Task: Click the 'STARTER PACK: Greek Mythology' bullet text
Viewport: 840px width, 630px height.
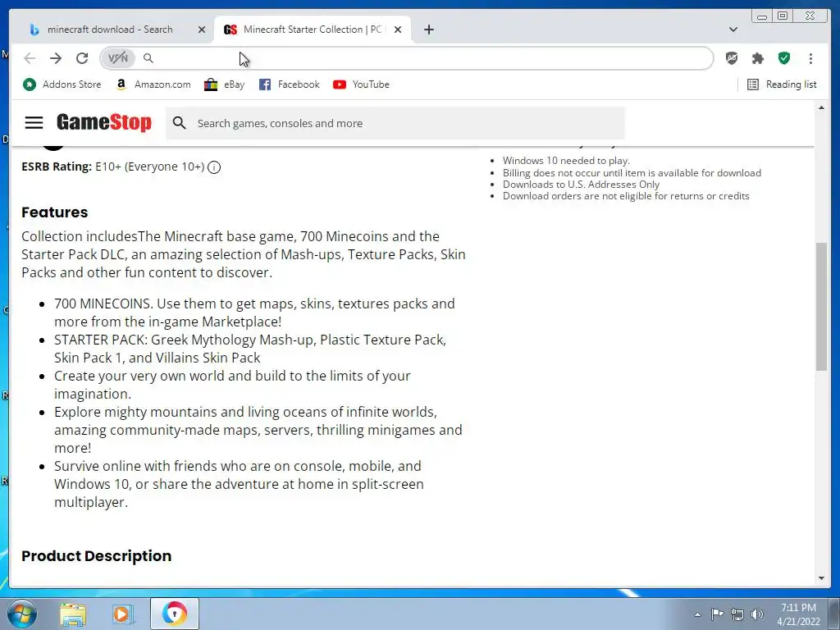Action: point(250,349)
